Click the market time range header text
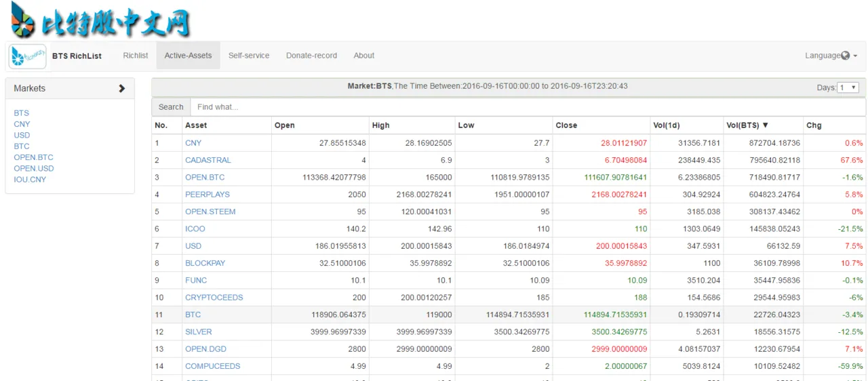 coord(488,86)
